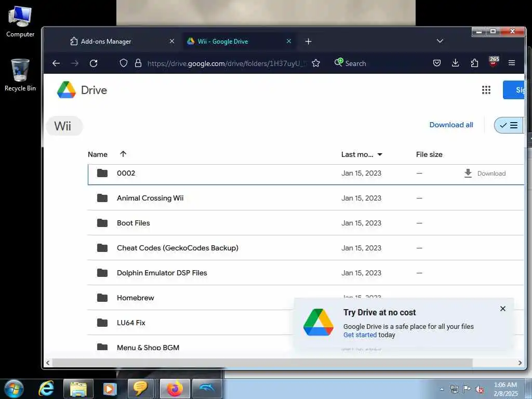Open the Last modified column dropdown arrow
Screen dimensions: 532x399
point(380,155)
